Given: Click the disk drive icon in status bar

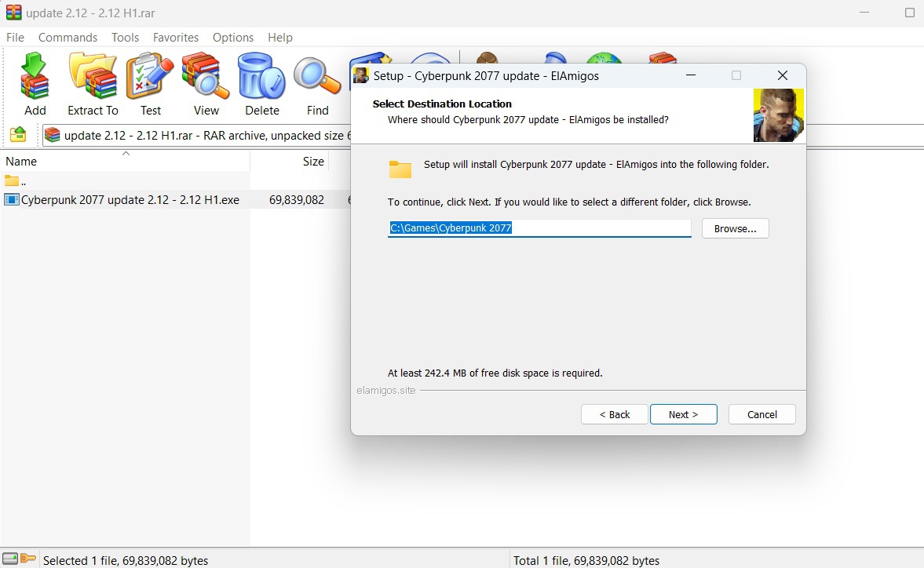Looking at the screenshot, I should 9,559.
